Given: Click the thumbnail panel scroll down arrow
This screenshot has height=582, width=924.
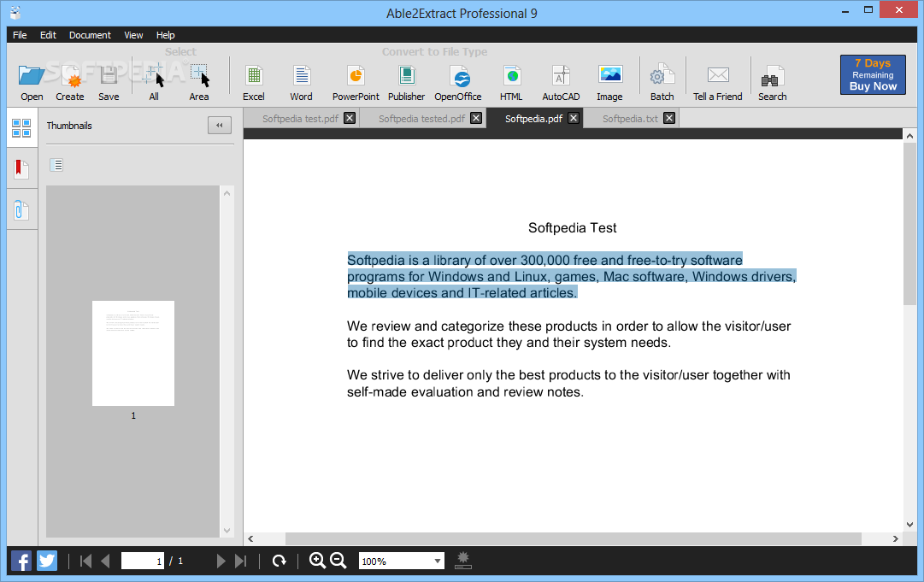Looking at the screenshot, I should (x=227, y=531).
